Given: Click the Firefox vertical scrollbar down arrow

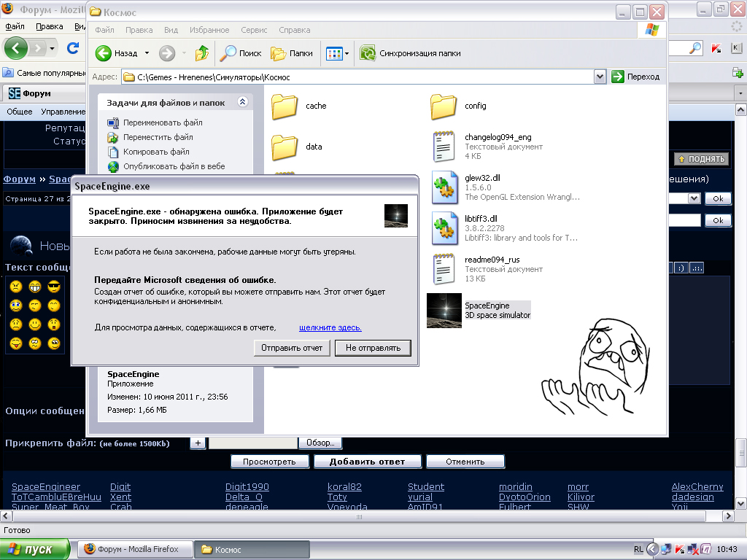Looking at the screenshot, I should (741, 503).
